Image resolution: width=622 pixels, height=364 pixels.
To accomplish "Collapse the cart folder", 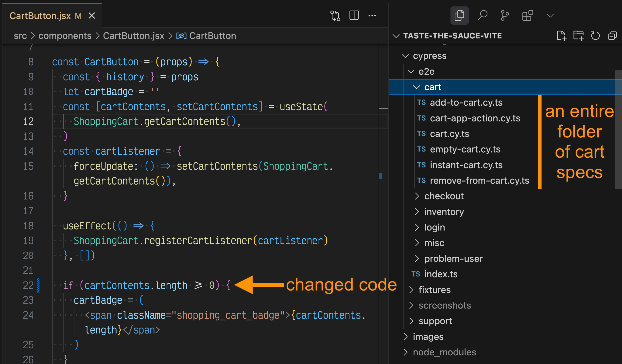I will pos(416,87).
